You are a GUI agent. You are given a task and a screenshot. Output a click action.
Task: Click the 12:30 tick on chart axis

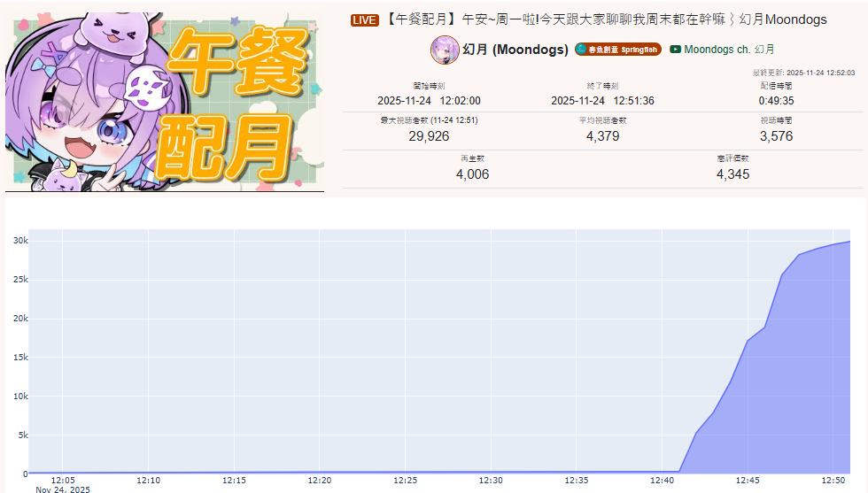pos(491,481)
